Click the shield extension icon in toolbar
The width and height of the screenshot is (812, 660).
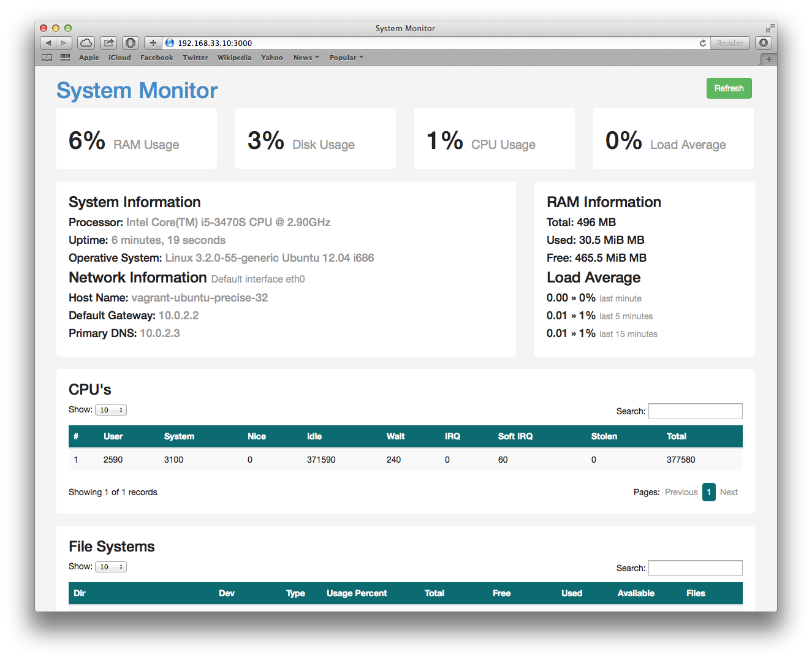[x=131, y=43]
